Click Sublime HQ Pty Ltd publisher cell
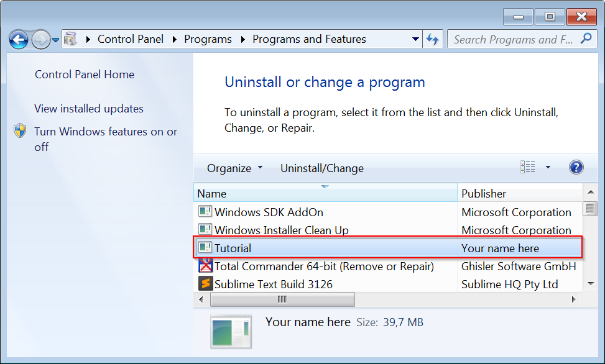 510,284
